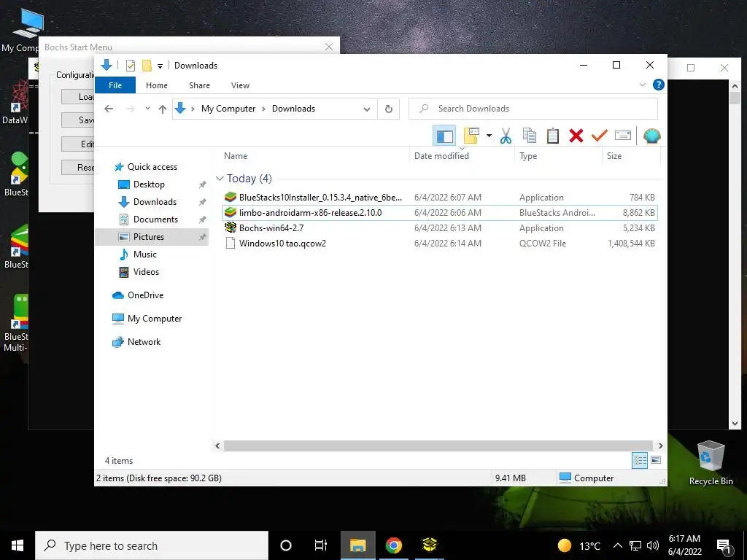The width and height of the screenshot is (747, 560).
Task: Collapse the Today (4) group
Action: (220, 179)
